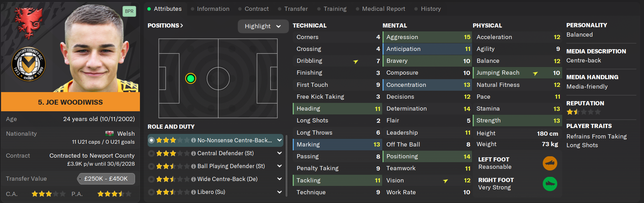Click the Newport County club crest
The width and height of the screenshot is (644, 203).
29,64
